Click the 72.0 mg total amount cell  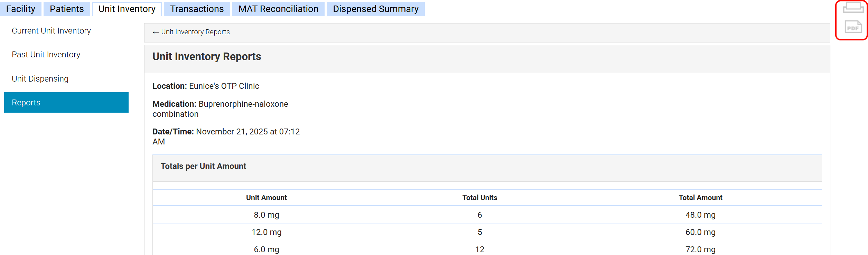click(x=700, y=249)
